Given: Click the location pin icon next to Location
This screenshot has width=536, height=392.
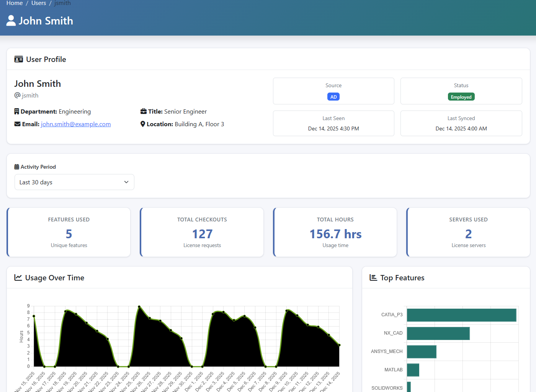Looking at the screenshot, I should (142, 124).
